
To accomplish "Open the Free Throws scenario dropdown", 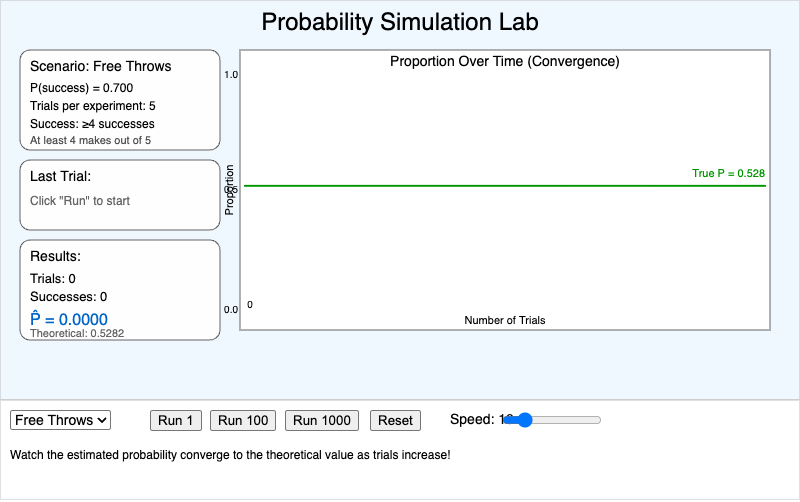I will 60,420.
